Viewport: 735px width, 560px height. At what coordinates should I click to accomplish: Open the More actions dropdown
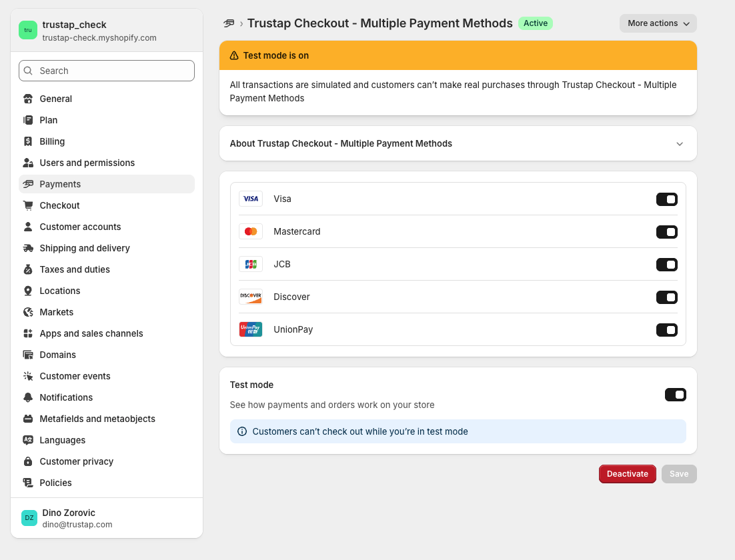[x=658, y=23]
